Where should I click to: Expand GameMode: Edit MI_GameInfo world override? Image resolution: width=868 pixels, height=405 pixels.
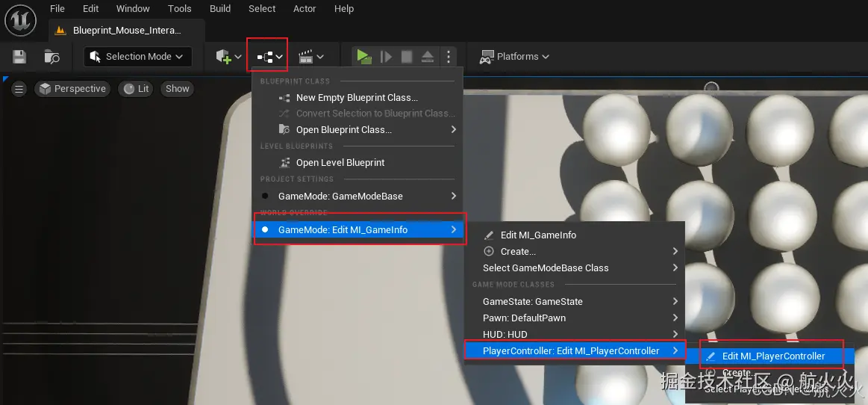click(x=359, y=229)
